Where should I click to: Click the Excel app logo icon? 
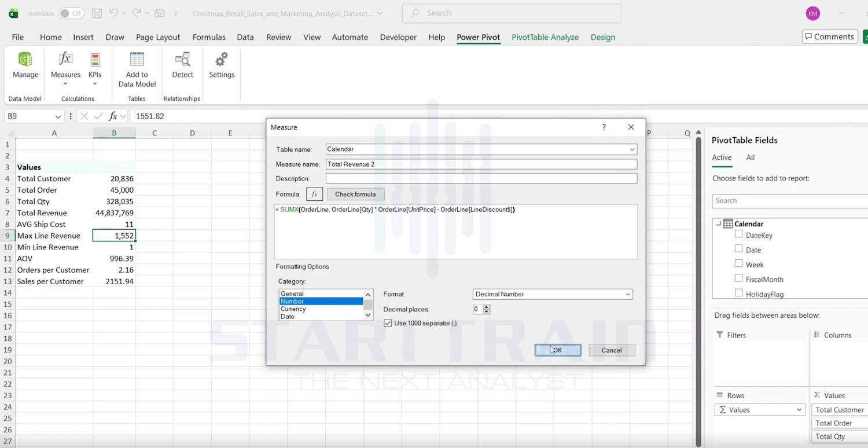click(x=13, y=13)
